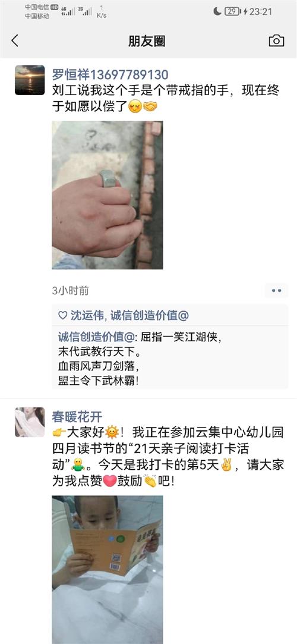View the ring-on-hand photo

(108, 195)
